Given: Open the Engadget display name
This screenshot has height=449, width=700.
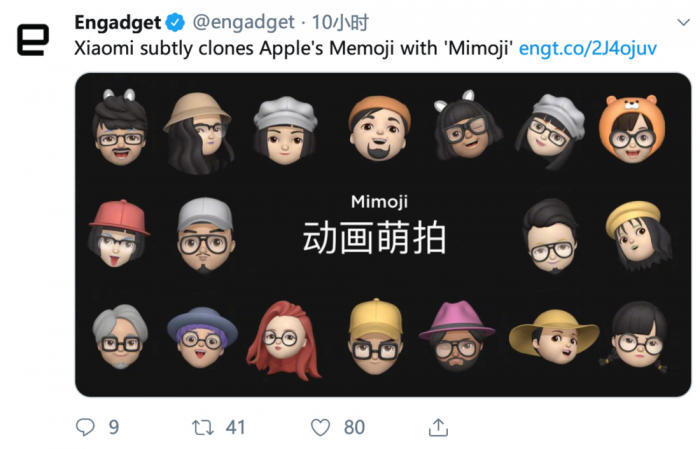Looking at the screenshot, I should click(119, 22).
